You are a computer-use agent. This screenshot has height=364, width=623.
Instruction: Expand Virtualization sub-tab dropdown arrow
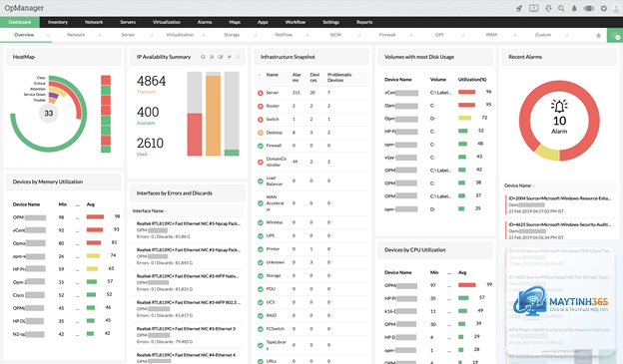point(204,35)
